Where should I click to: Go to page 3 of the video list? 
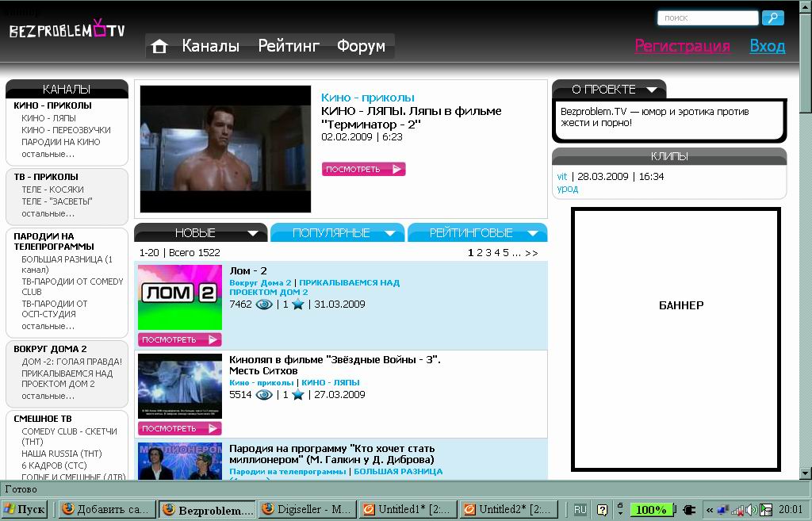click(x=488, y=253)
